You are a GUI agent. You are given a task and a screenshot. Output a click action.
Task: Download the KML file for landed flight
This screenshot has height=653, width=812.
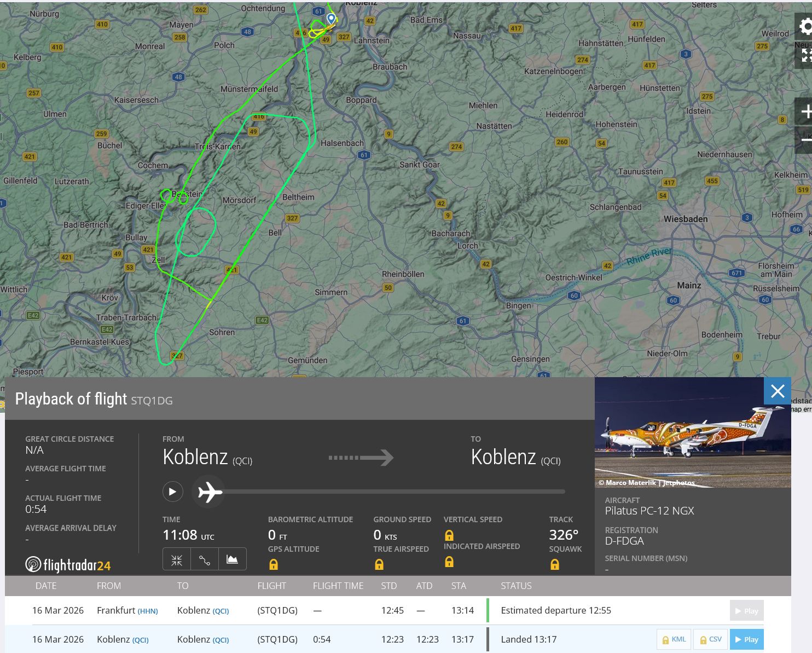(674, 639)
